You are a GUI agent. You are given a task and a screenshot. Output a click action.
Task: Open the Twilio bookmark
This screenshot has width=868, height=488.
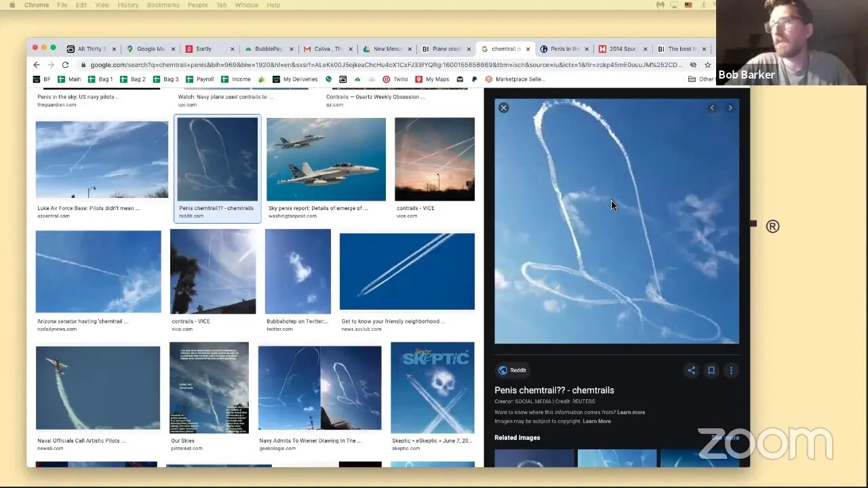(x=395, y=79)
